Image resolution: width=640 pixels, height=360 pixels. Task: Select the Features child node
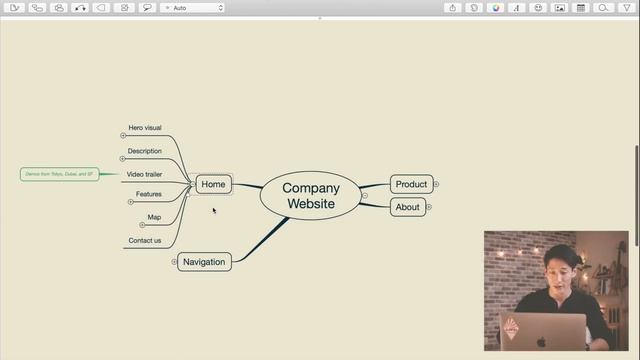point(149,194)
